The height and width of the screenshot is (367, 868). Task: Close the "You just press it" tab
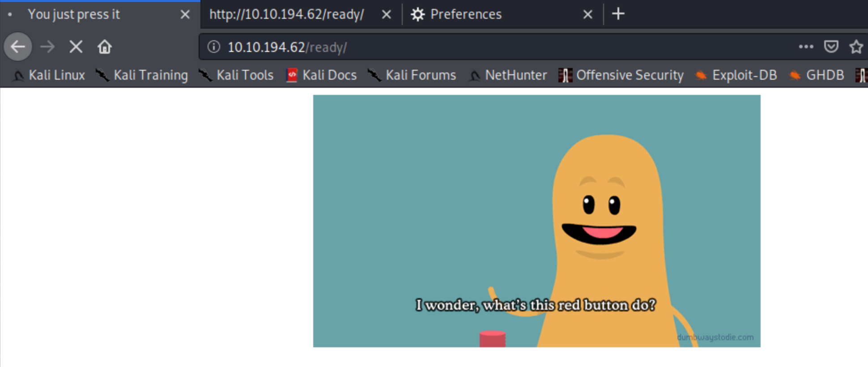coord(185,15)
